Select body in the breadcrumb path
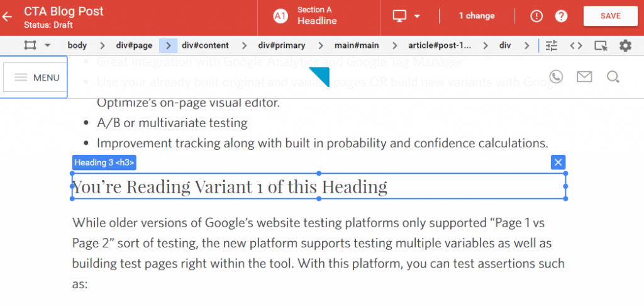644x306 pixels. (77, 45)
